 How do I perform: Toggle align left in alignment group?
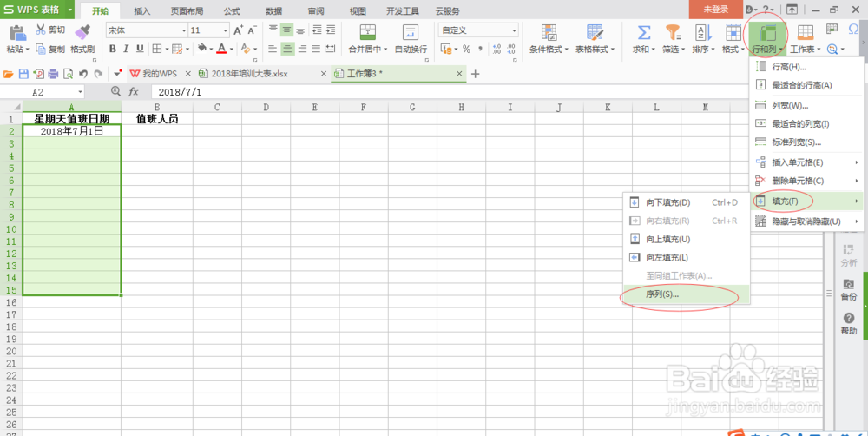273,49
